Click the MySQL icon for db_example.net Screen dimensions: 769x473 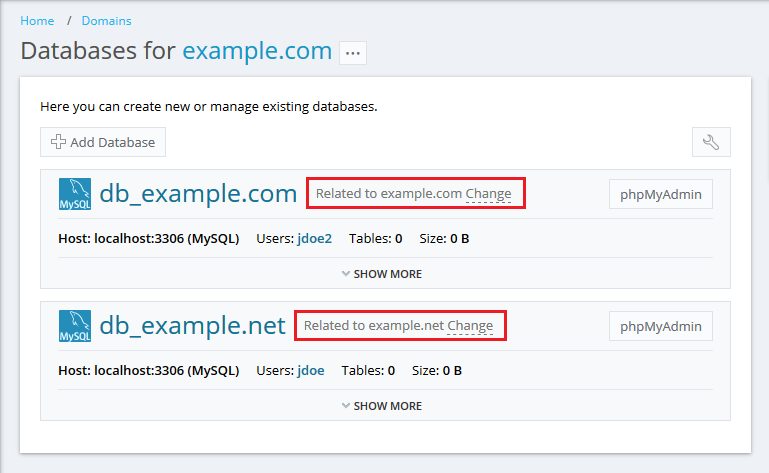(75, 326)
